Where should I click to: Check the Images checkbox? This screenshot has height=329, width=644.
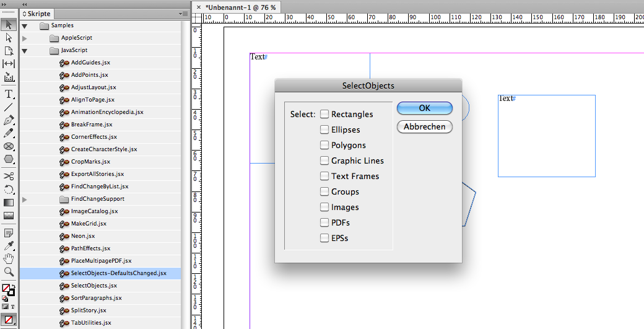tap(324, 206)
